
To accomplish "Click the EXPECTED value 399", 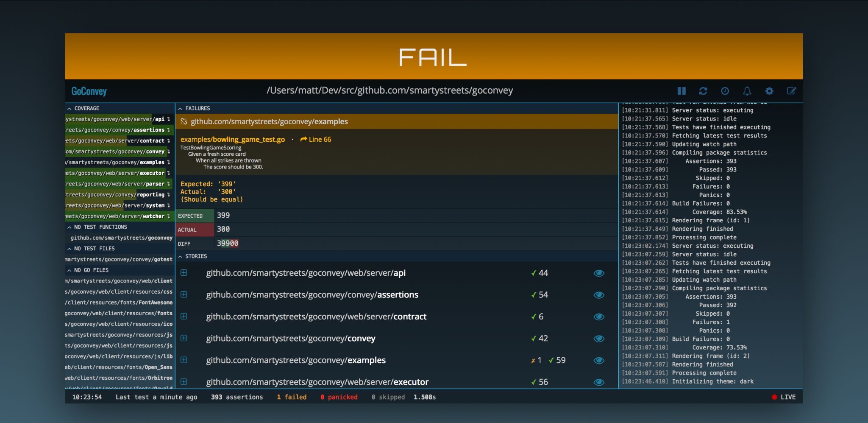I will (x=223, y=216).
